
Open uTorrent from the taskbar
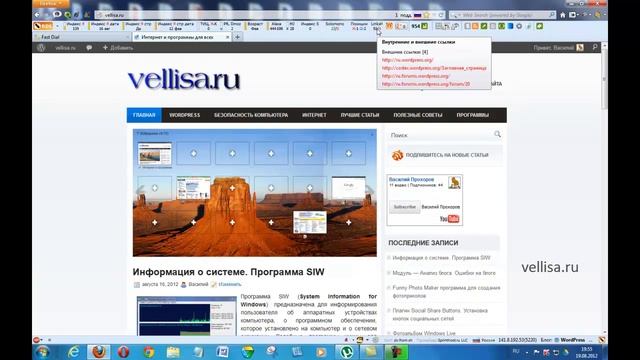point(347,352)
